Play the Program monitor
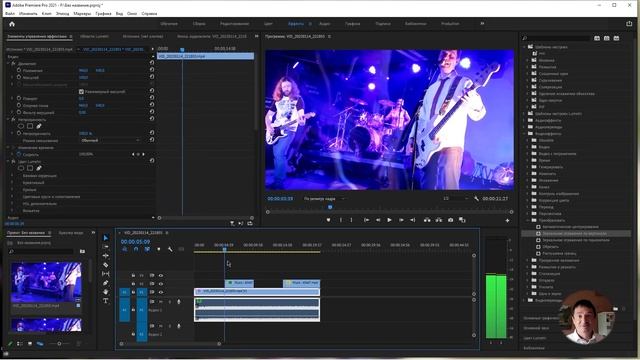The width and height of the screenshot is (640, 360). click(389, 220)
